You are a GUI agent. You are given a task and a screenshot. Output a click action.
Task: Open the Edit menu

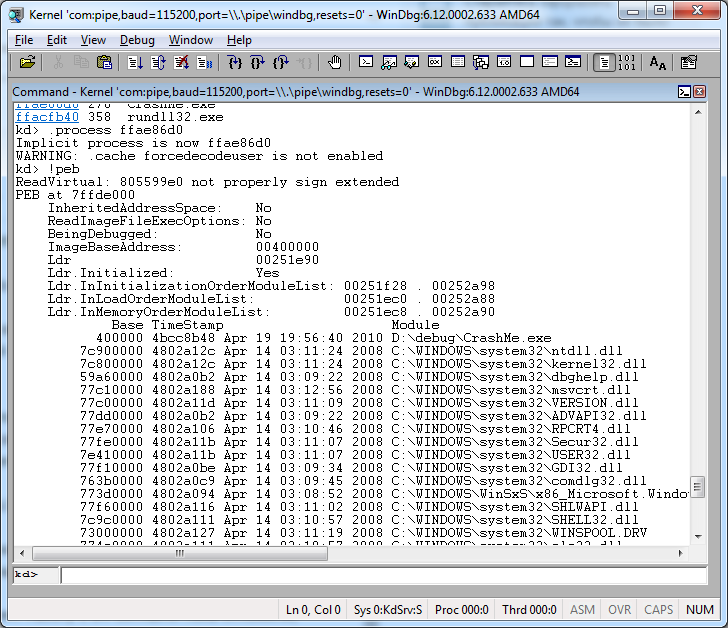(x=57, y=40)
